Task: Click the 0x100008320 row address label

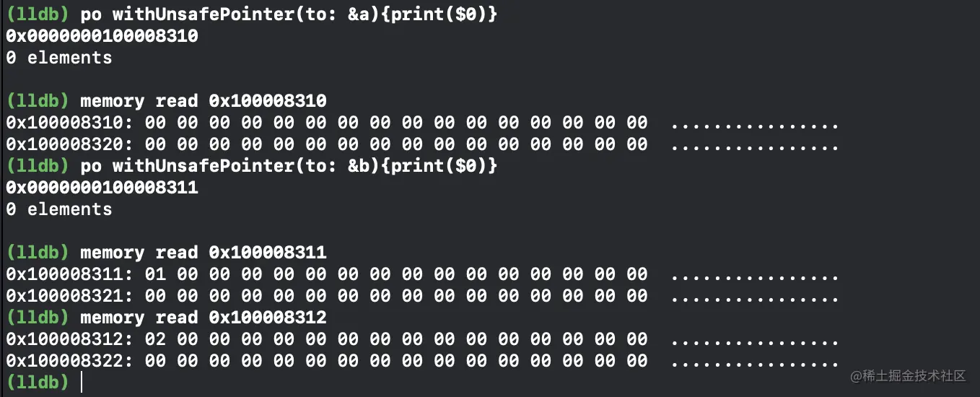Action: [70, 144]
